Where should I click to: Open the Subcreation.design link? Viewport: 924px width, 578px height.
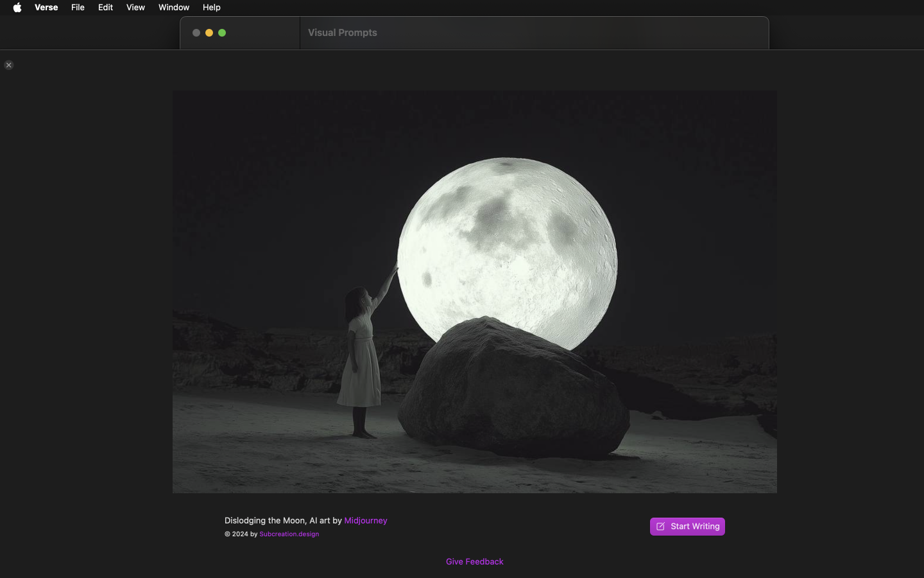(x=289, y=534)
